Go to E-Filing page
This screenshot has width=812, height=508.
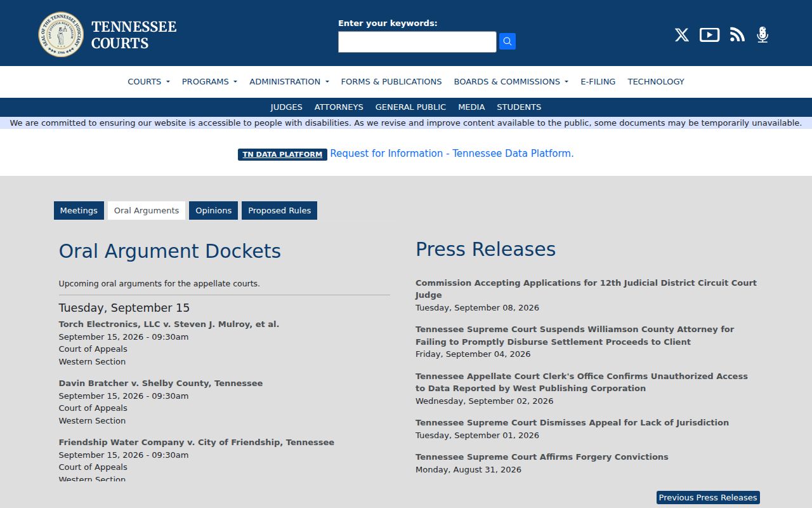(x=598, y=81)
